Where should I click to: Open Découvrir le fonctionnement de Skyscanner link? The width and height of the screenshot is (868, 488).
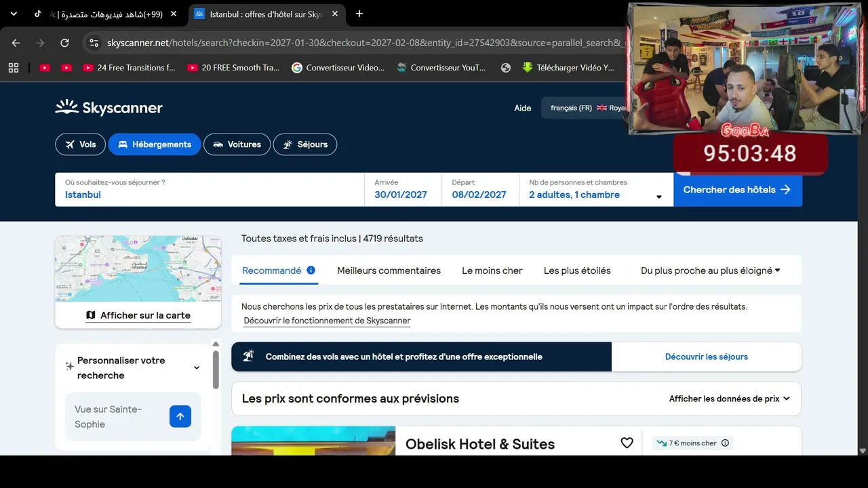pos(327,321)
